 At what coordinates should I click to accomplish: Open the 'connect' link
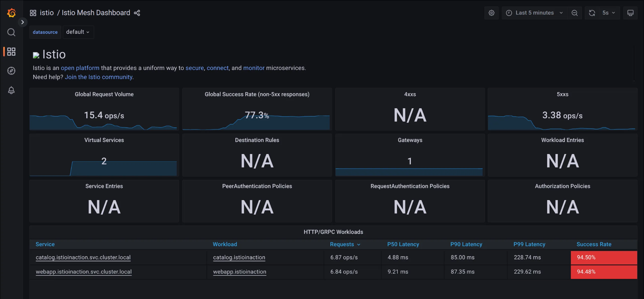(x=218, y=68)
